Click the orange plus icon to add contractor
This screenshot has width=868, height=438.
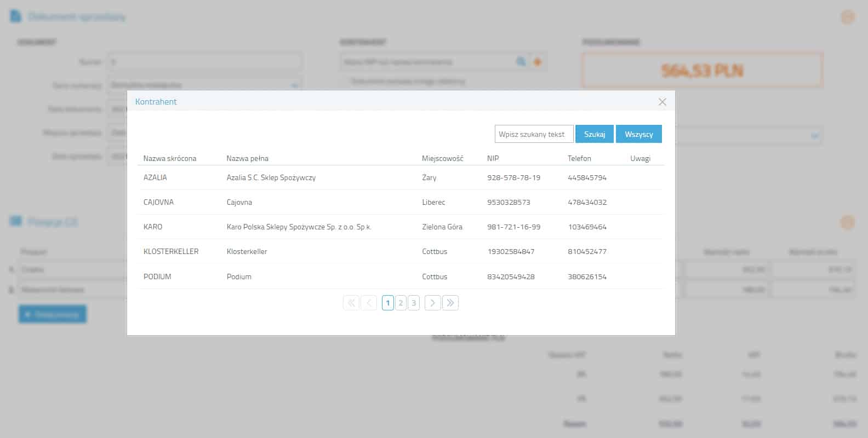pyautogui.click(x=538, y=62)
